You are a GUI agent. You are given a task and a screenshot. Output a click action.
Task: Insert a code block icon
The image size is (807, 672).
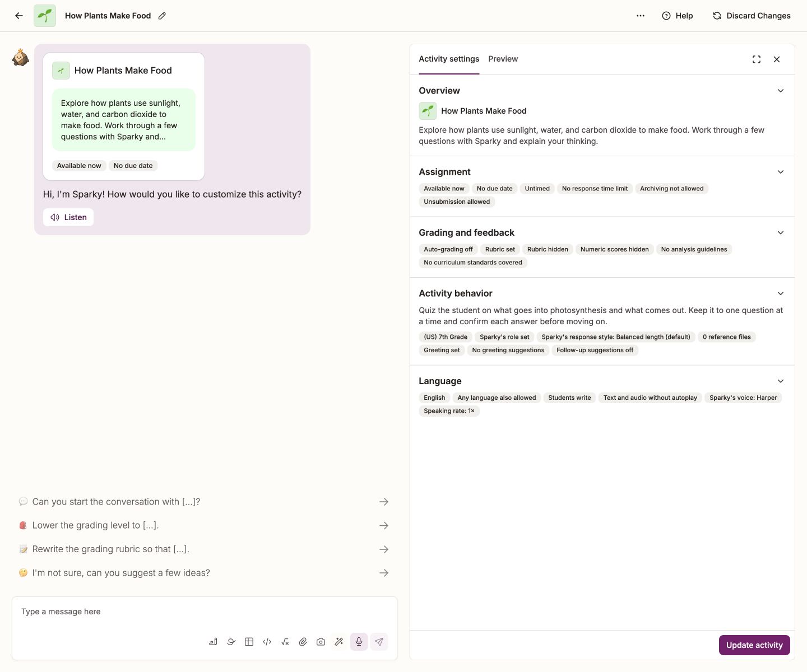pos(267,642)
